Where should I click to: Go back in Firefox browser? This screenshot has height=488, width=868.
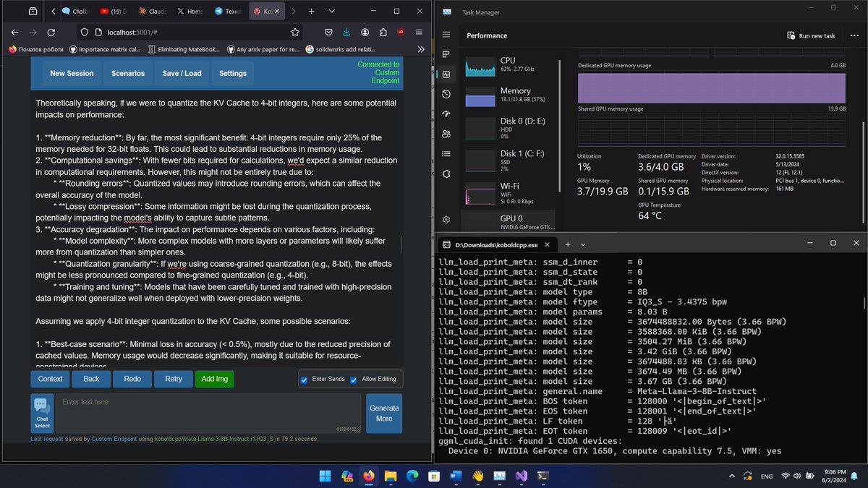click(x=14, y=33)
